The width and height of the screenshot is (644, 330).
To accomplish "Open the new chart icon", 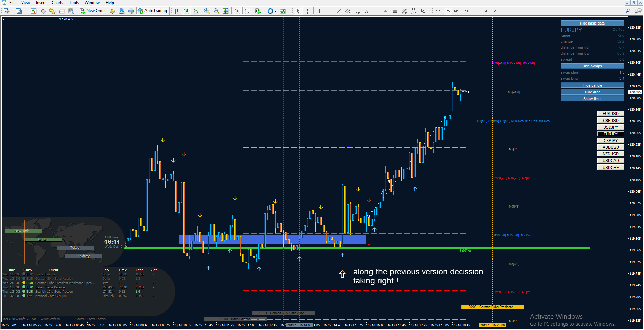I will click(6, 11).
